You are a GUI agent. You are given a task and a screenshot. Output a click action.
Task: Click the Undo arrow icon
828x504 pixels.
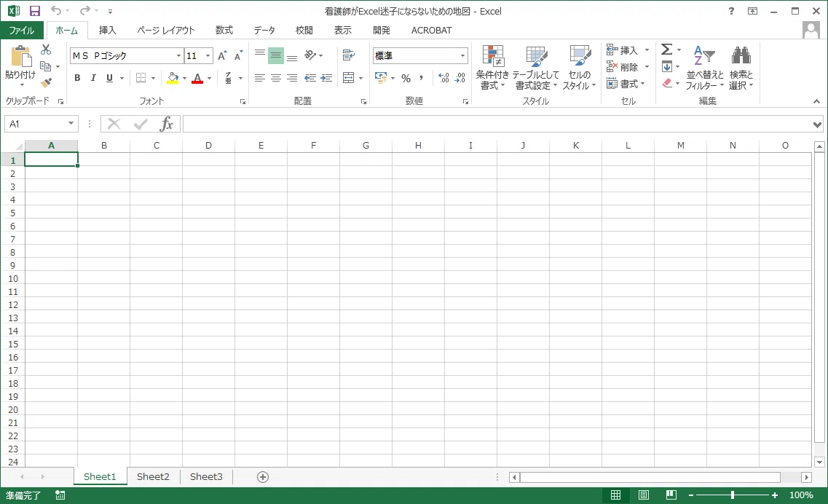56,11
